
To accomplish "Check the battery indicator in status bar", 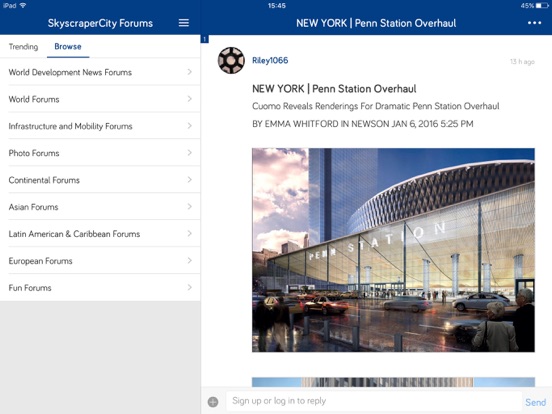I will tap(542, 6).
